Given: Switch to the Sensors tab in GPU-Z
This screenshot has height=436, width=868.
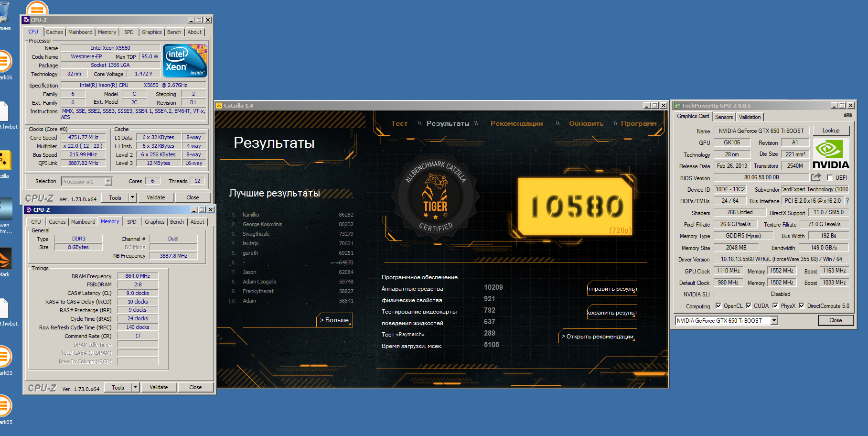Looking at the screenshot, I should coord(724,117).
